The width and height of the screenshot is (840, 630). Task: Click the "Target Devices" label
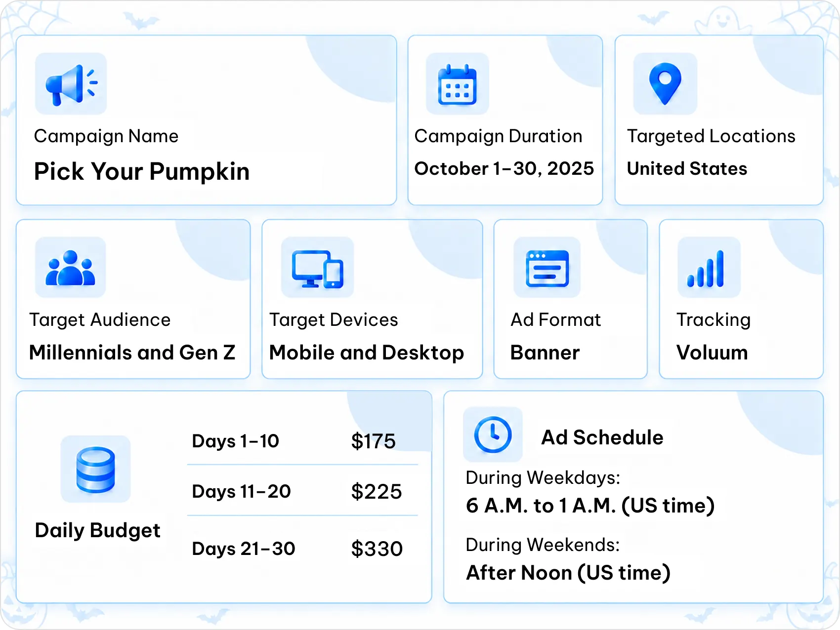coord(334,320)
